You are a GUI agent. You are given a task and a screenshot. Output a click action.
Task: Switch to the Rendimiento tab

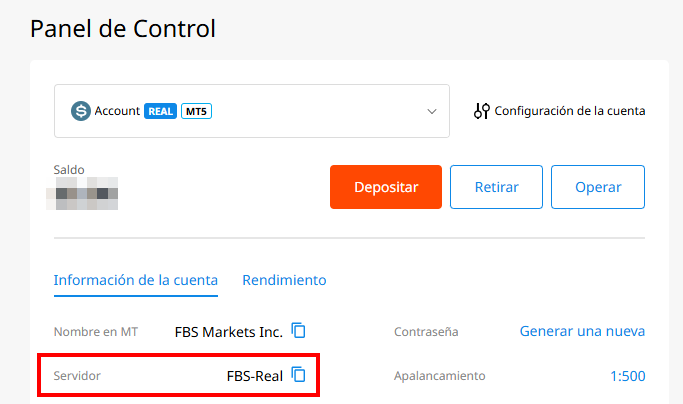[x=284, y=280]
